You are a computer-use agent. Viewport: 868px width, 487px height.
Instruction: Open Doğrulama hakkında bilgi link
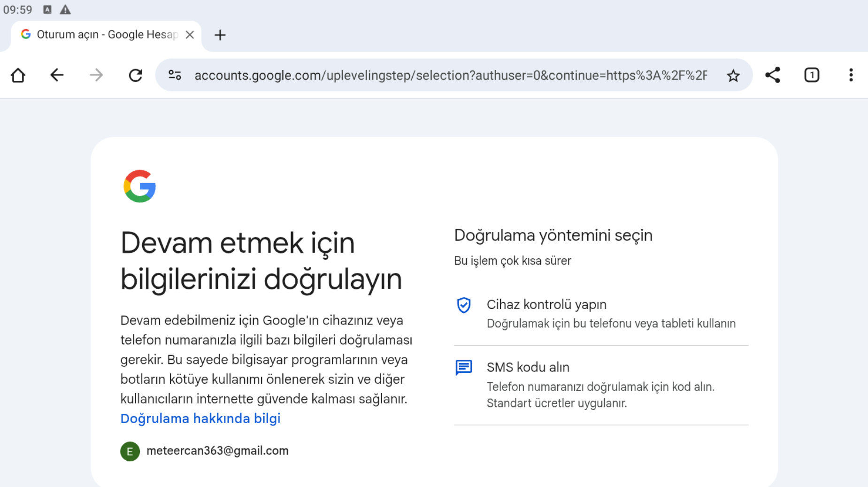(200, 418)
